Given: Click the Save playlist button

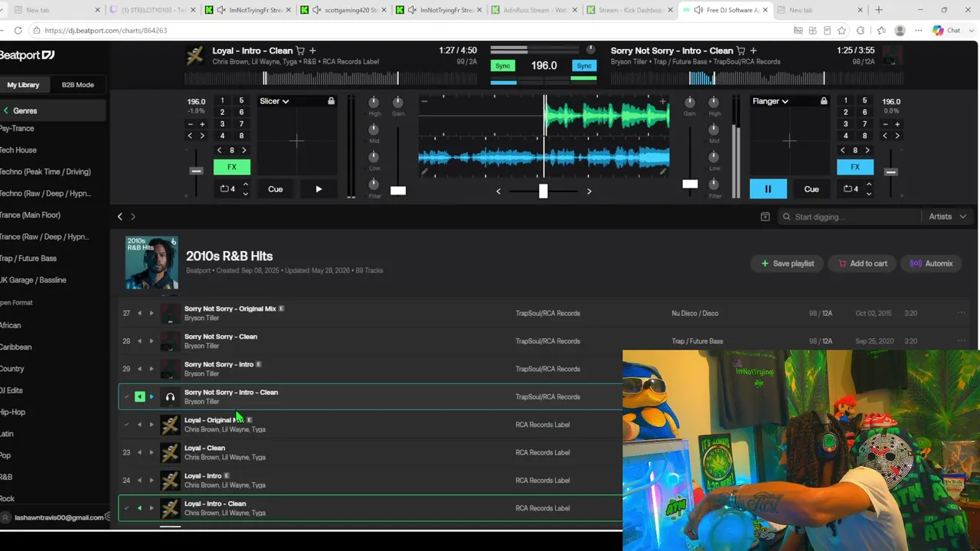Looking at the screenshot, I should [787, 263].
